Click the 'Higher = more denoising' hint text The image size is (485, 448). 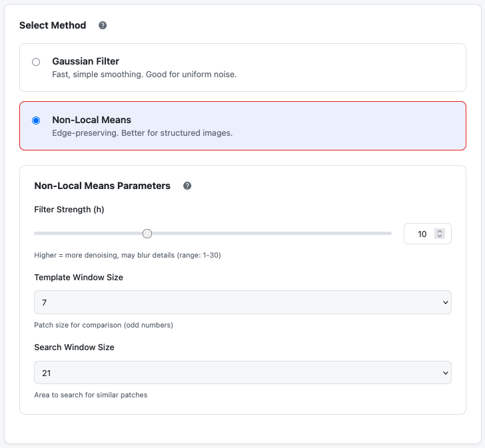pyautogui.click(x=127, y=255)
